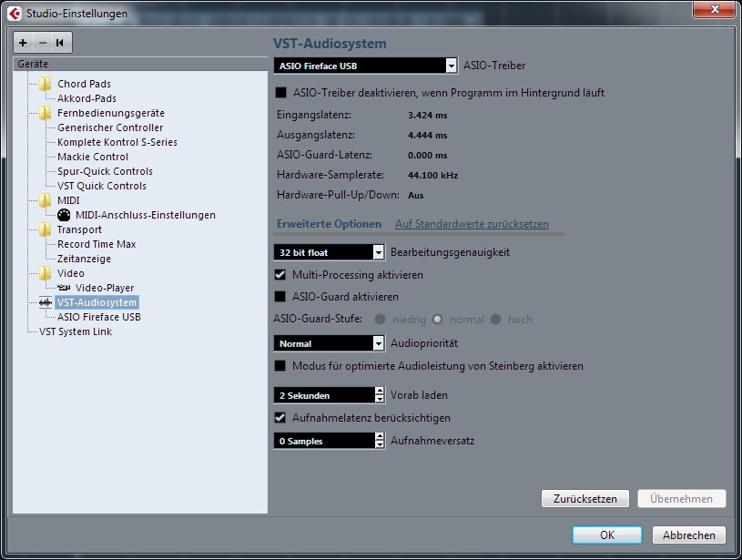Screen dimensions: 742x560
Task: Select ASIO Fireface USB tree entry
Action: point(98,317)
